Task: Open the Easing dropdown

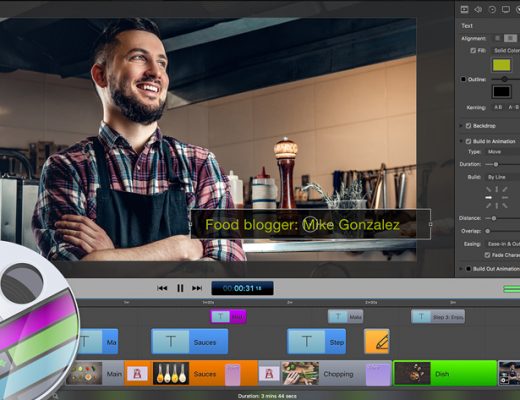Action: 503,244
